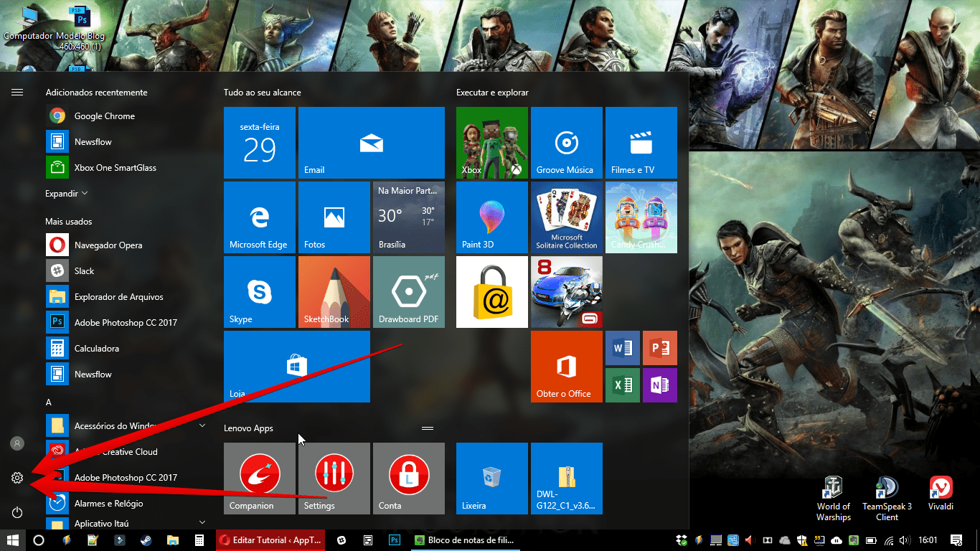The image size is (980, 551).
Task: Open the Drawboard PDF tile
Action: click(409, 292)
